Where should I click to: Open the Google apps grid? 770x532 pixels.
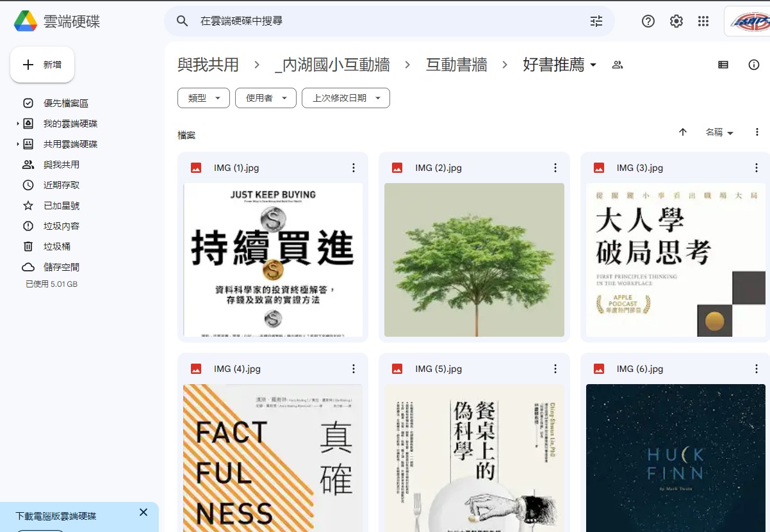pos(703,21)
